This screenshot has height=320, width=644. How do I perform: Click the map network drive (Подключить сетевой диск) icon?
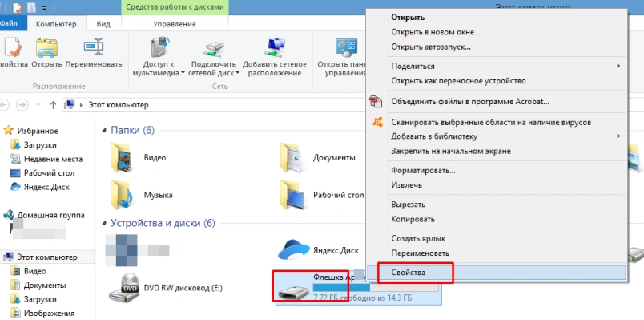214,49
